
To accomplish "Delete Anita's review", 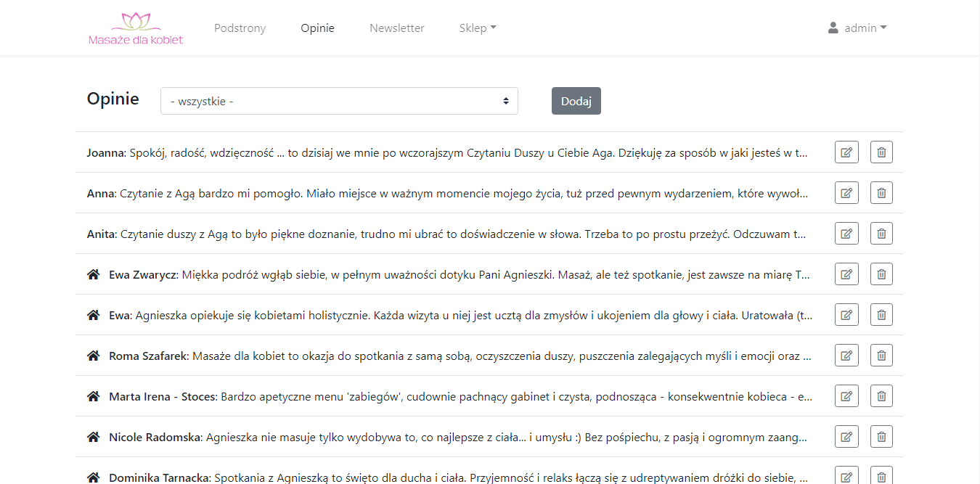I will click(881, 233).
